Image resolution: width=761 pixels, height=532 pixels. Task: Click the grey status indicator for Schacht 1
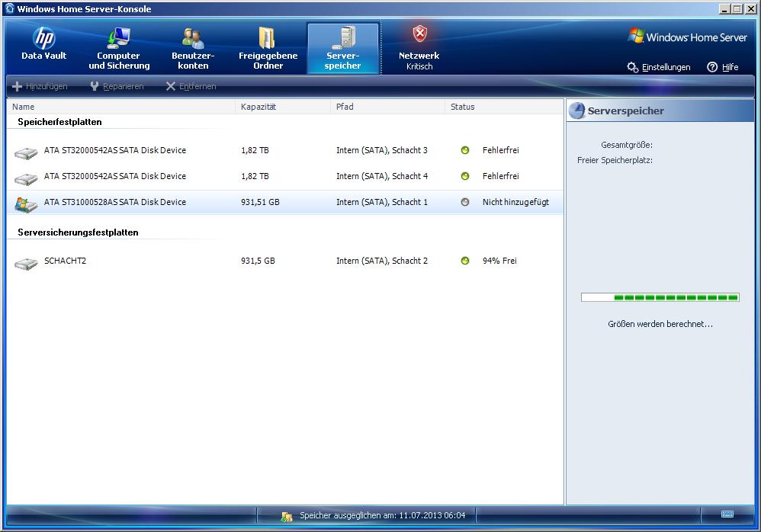point(465,202)
